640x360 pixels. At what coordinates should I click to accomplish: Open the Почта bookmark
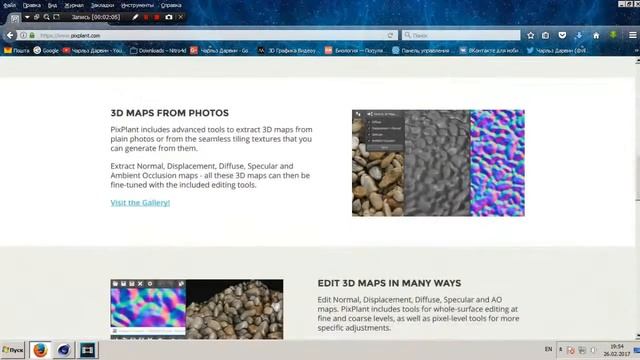(x=17, y=51)
